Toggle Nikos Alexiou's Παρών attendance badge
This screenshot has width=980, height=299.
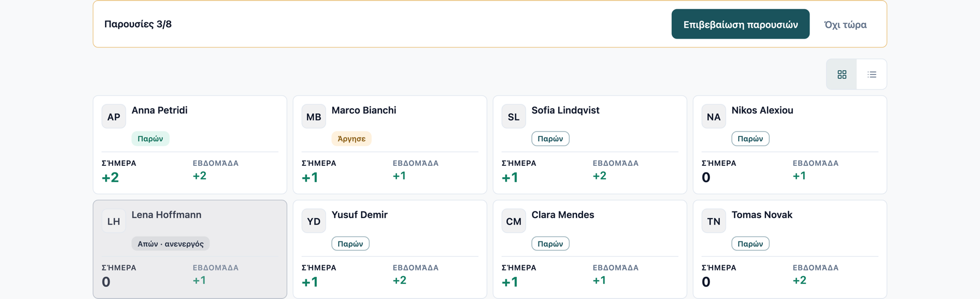click(x=750, y=139)
